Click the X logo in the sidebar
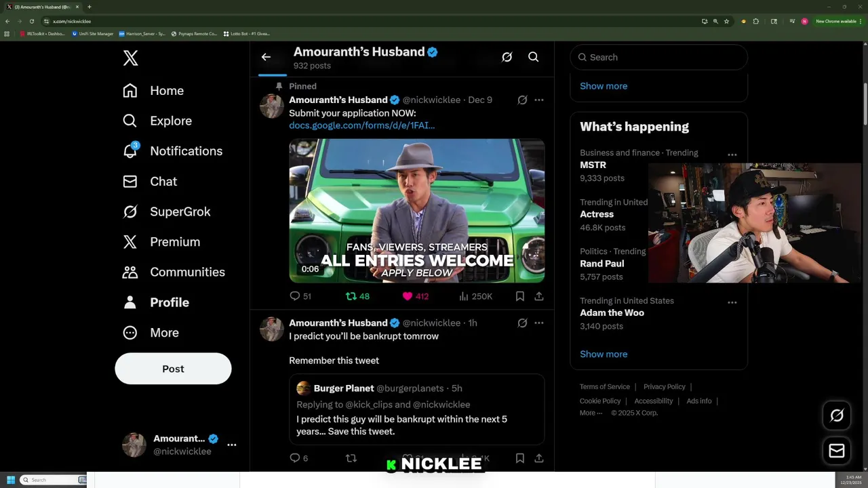 point(131,58)
